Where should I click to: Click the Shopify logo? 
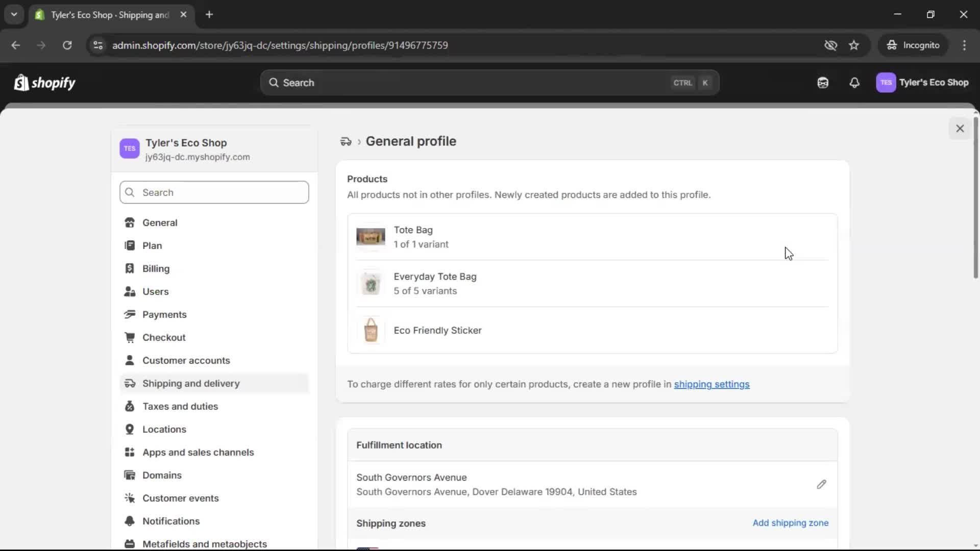[44, 82]
